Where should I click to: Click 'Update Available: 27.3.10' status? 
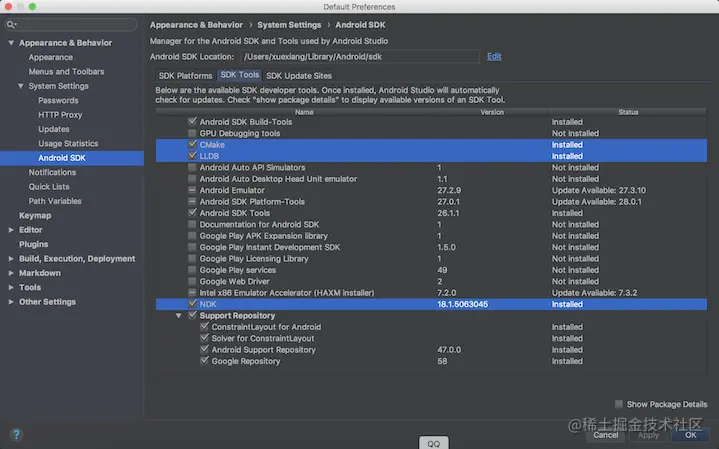[x=599, y=190]
